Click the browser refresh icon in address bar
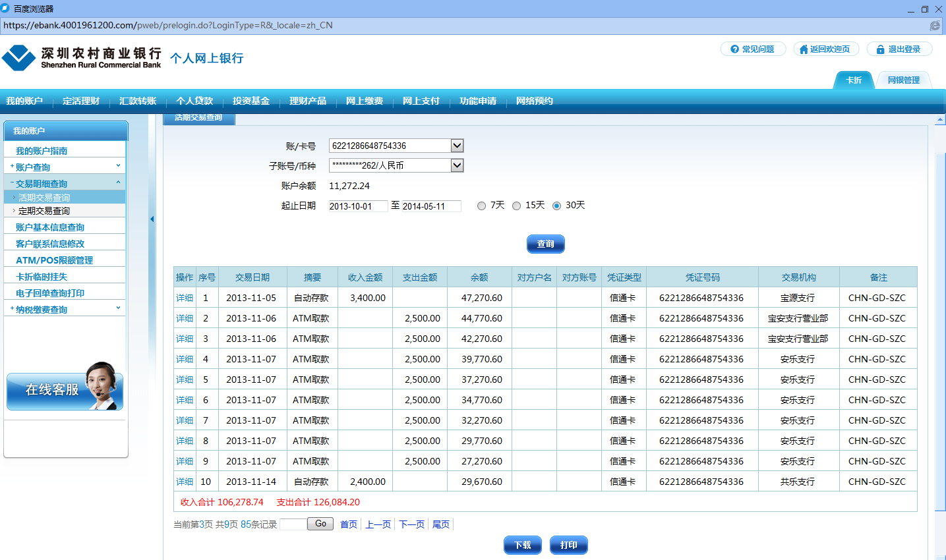The width and height of the screenshot is (946, 560). pyautogui.click(x=934, y=26)
